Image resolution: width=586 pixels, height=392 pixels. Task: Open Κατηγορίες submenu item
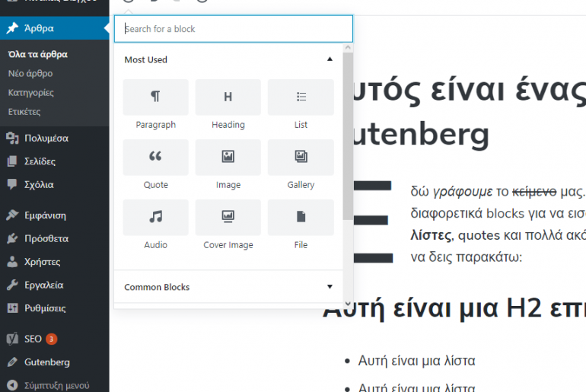coord(31,92)
